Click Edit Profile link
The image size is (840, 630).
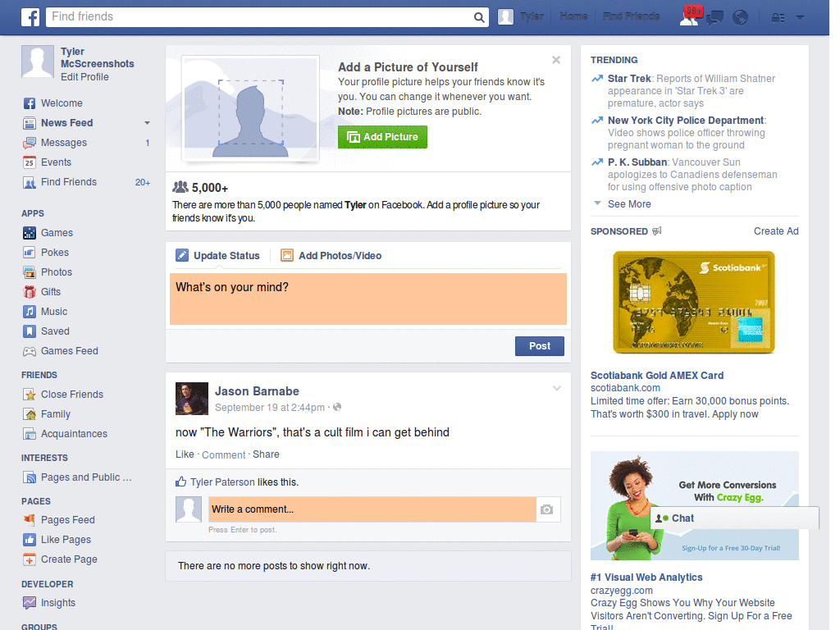click(84, 77)
